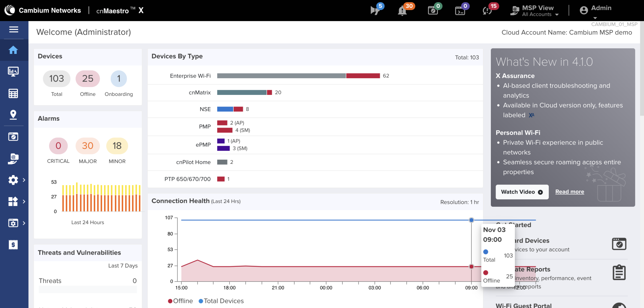Screen dimensions: 644x308
Task: Expand the Settings gear section in the sidebar
Action: [x=14, y=180]
